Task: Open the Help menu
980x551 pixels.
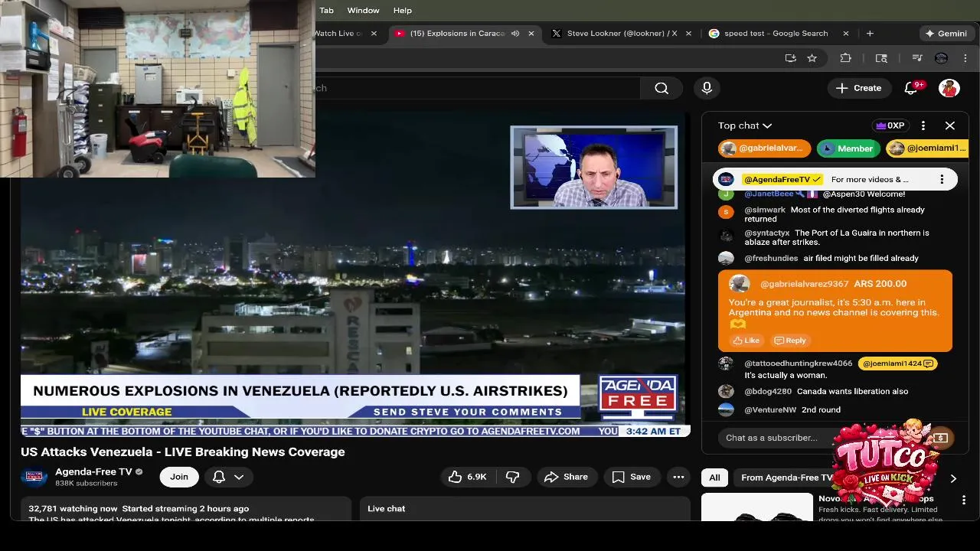Action: tap(403, 10)
